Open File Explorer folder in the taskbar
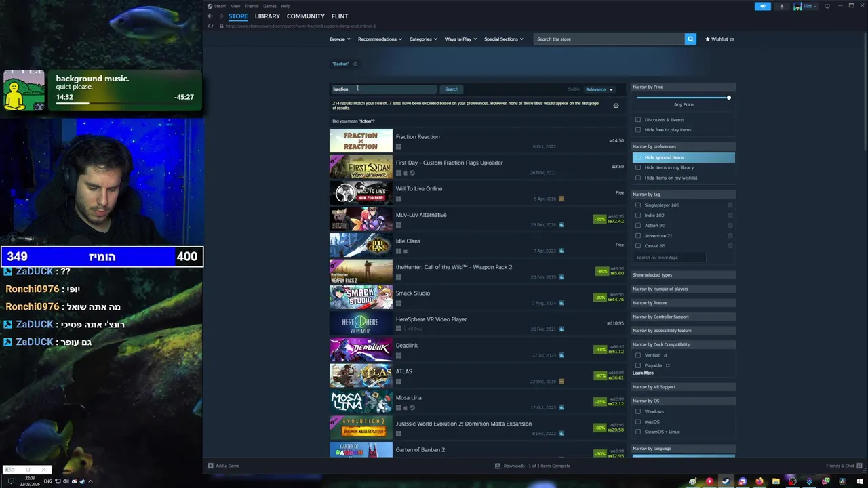The height and width of the screenshot is (488, 868). click(776, 481)
